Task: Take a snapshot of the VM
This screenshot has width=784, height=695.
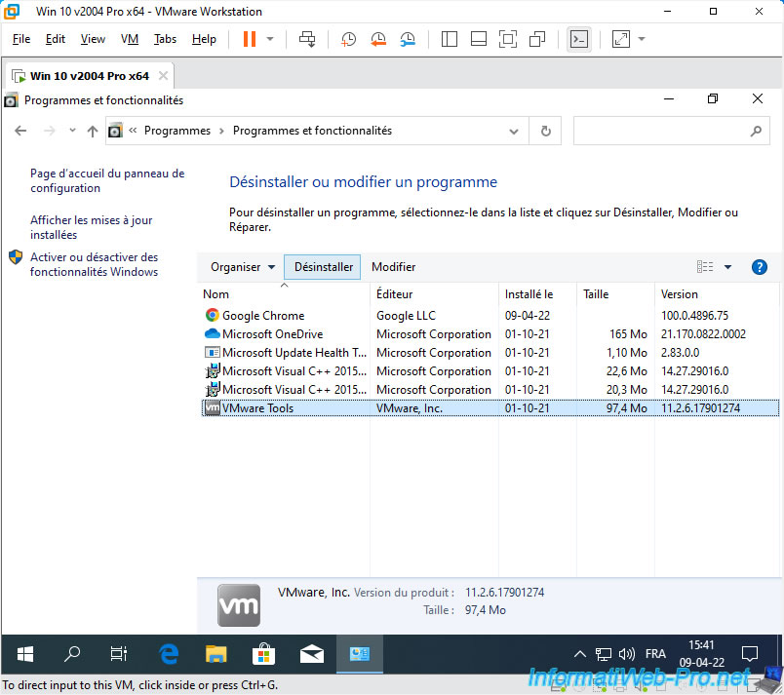Action: [348, 39]
